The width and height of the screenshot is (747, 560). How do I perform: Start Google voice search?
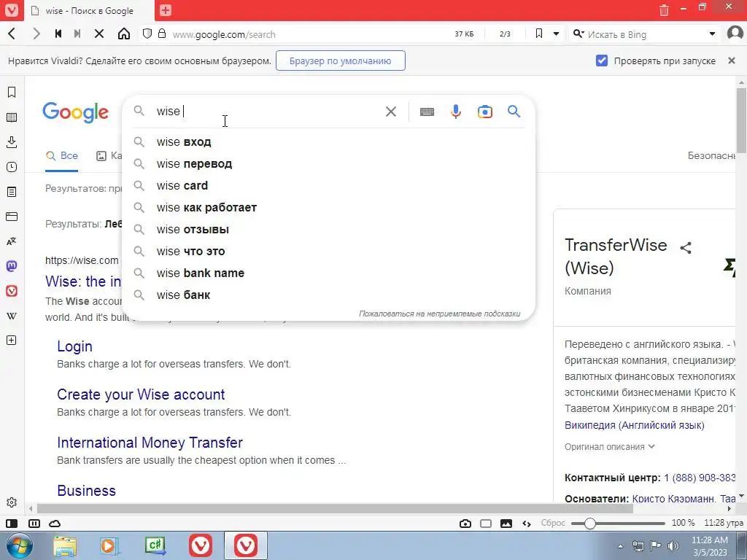point(456,112)
